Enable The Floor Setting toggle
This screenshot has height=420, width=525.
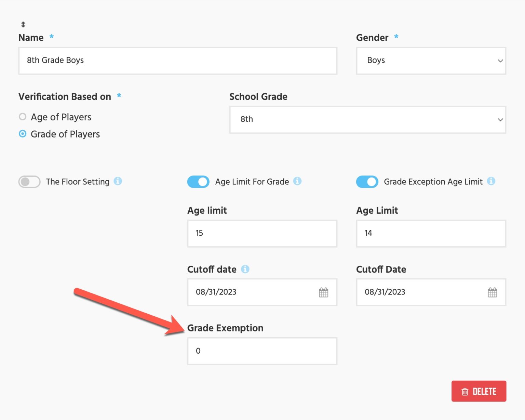pyautogui.click(x=29, y=182)
